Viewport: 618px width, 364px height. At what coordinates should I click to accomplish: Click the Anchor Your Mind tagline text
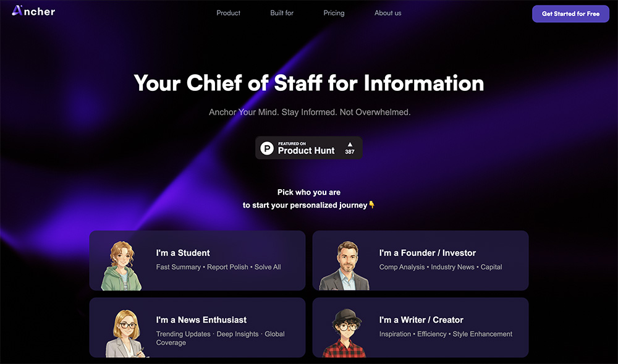[310, 112]
